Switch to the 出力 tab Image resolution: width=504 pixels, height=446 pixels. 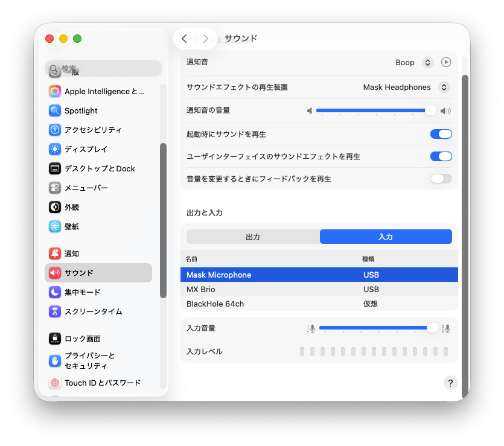[253, 237]
